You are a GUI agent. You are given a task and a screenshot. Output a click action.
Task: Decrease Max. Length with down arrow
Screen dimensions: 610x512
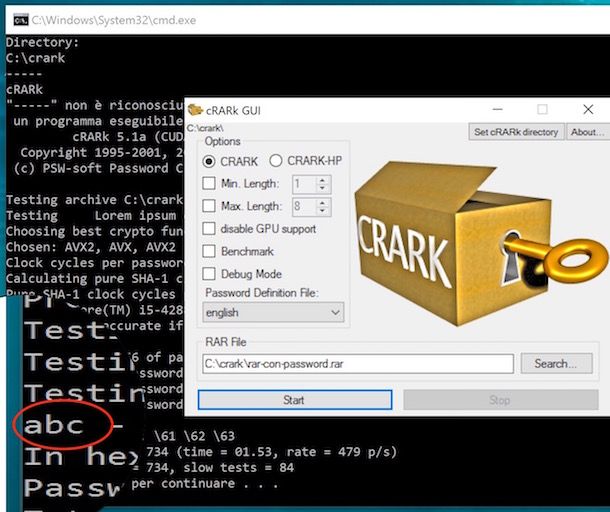[x=323, y=210]
